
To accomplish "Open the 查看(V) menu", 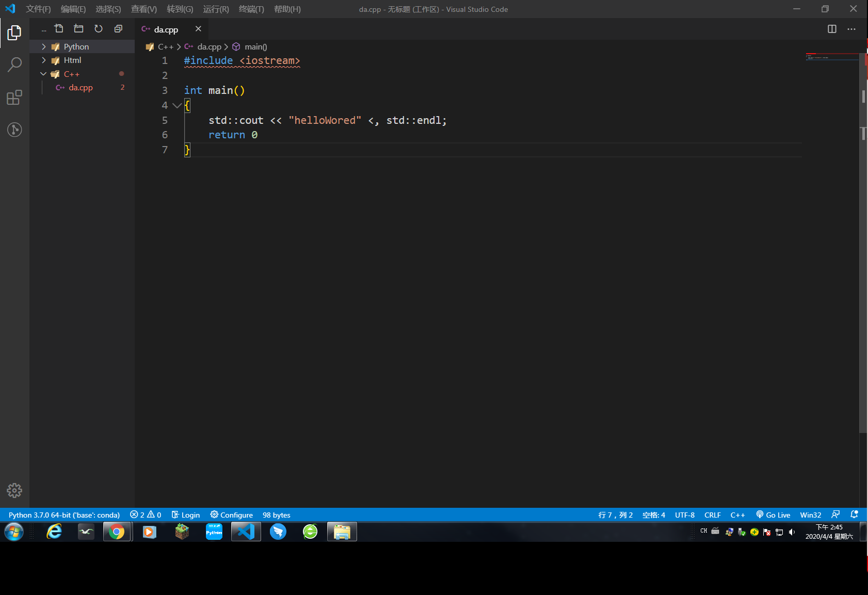I will 144,9.
